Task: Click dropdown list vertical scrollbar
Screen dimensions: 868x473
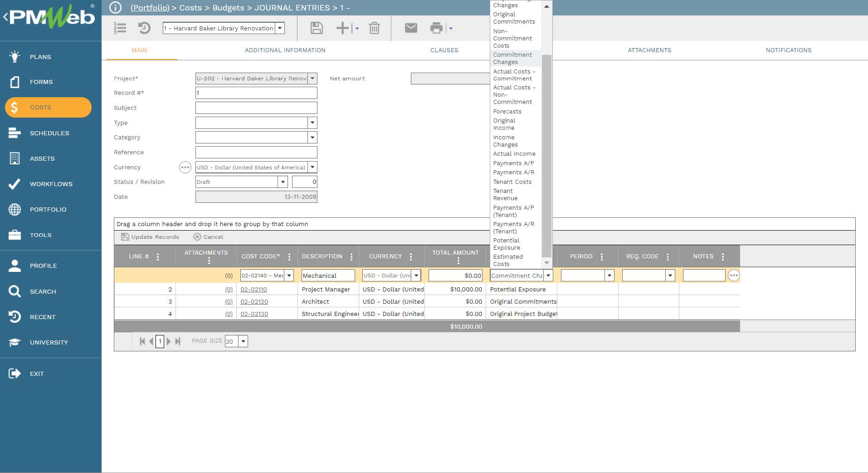Action: pos(546,156)
